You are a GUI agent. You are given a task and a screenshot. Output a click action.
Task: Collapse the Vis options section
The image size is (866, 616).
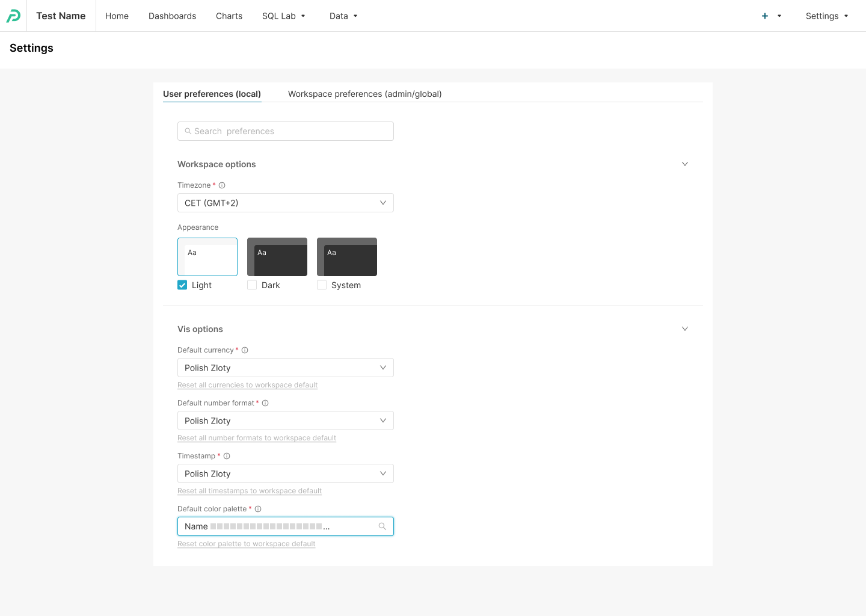[684, 329]
